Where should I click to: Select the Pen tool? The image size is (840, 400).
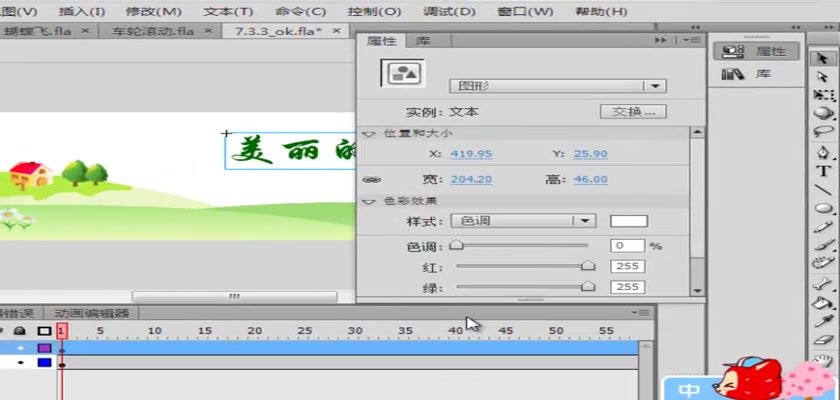pos(823,152)
